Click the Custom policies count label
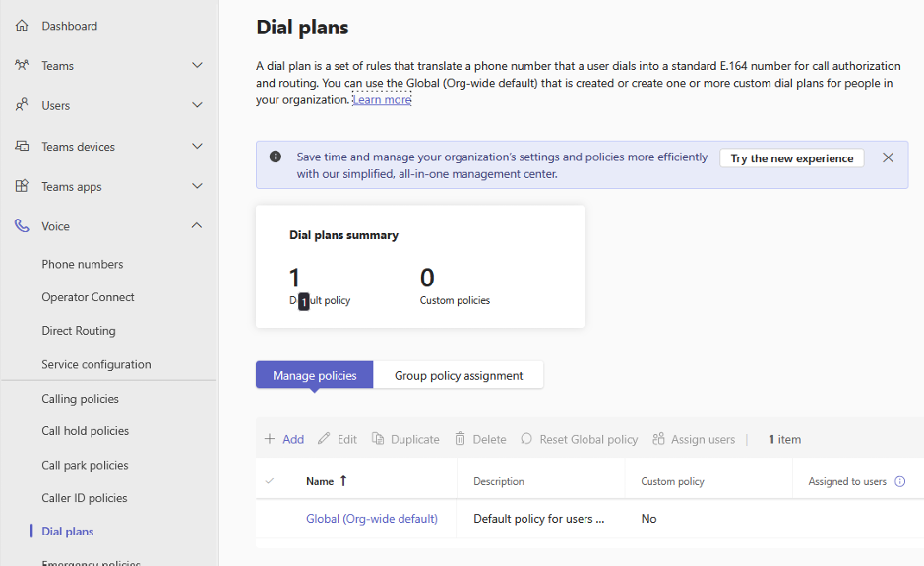The height and width of the screenshot is (566, 924). click(x=455, y=300)
